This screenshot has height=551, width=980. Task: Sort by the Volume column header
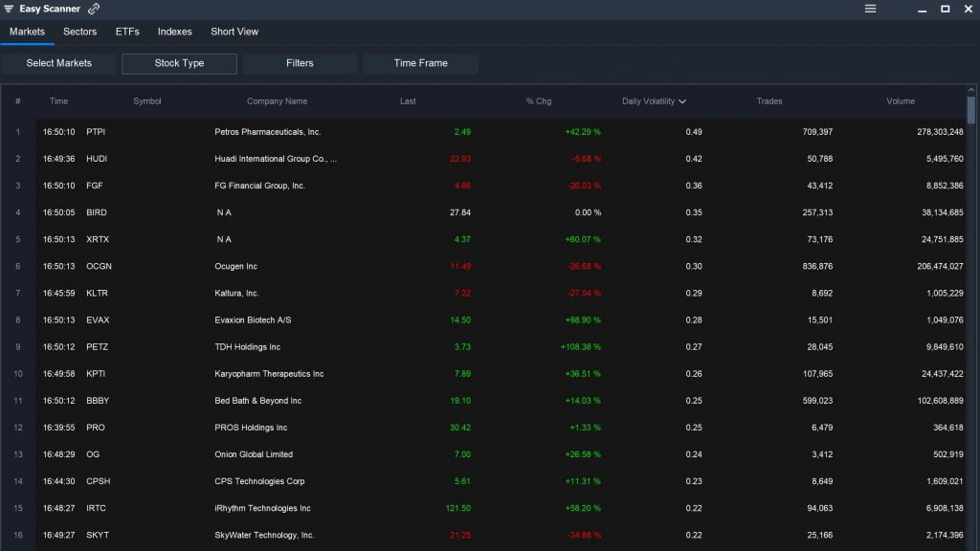tap(901, 100)
